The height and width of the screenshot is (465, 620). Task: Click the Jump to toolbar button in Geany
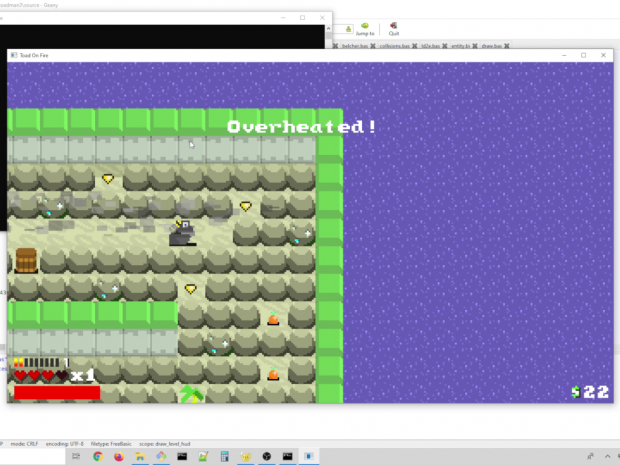[x=365, y=29]
